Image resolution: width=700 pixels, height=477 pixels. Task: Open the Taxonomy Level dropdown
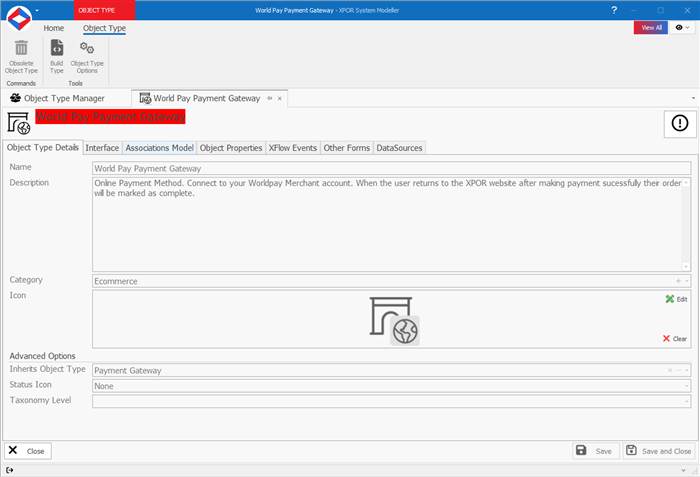687,401
